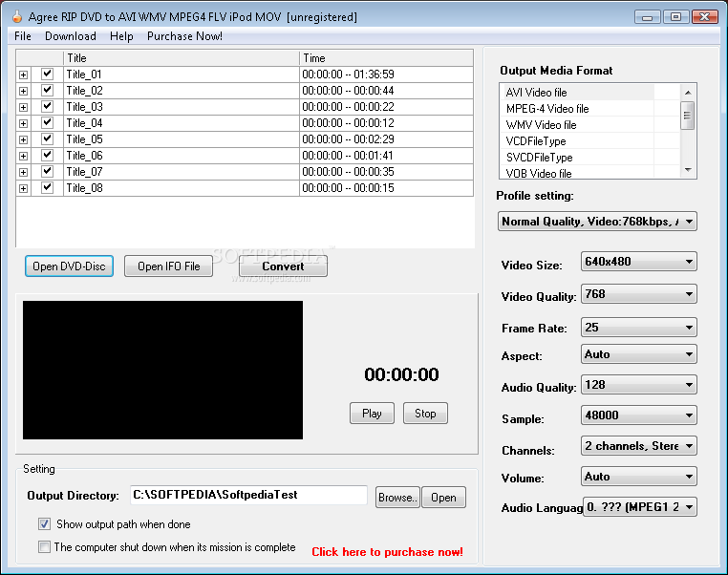Open the File menu
The width and height of the screenshot is (728, 575).
(23, 36)
